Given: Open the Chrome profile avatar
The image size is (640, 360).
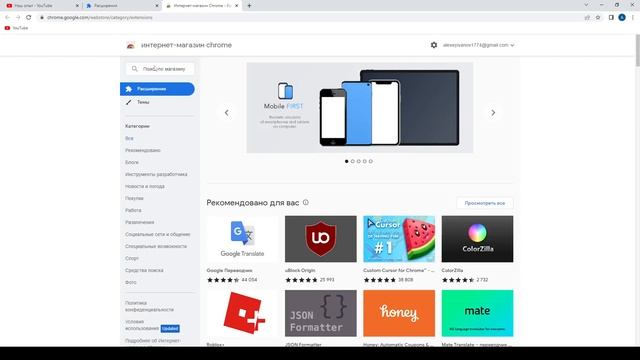Looking at the screenshot, I should pyautogui.click(x=622, y=18).
